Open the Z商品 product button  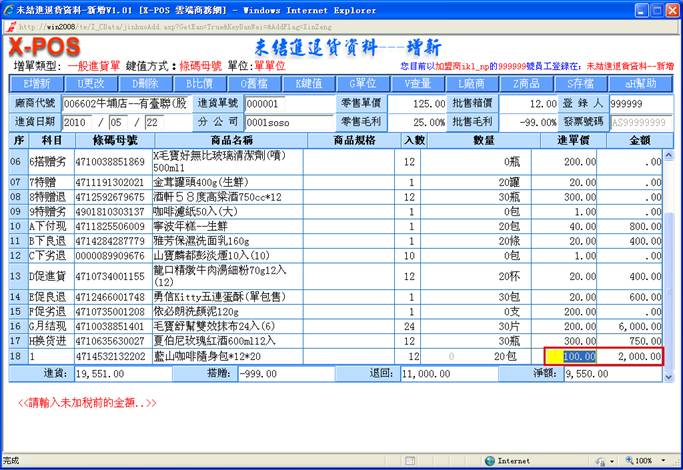click(528, 84)
